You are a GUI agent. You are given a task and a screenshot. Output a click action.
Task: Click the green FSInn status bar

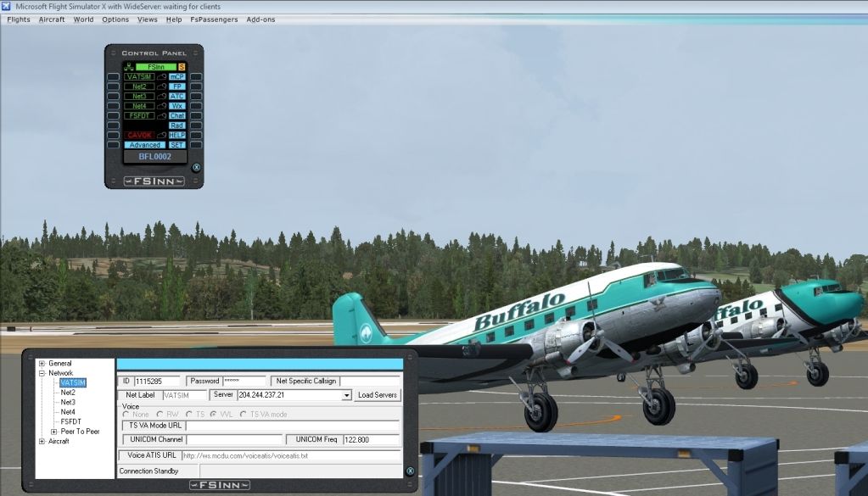156,67
